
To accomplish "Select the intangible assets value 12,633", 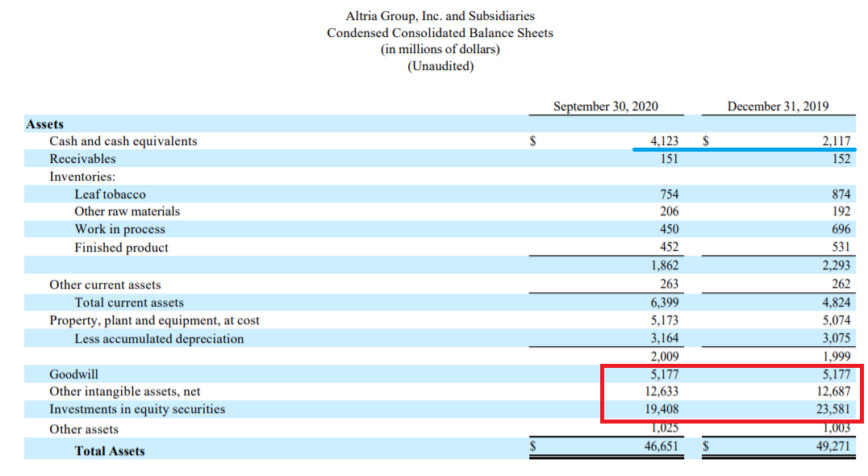I will pos(661,391).
